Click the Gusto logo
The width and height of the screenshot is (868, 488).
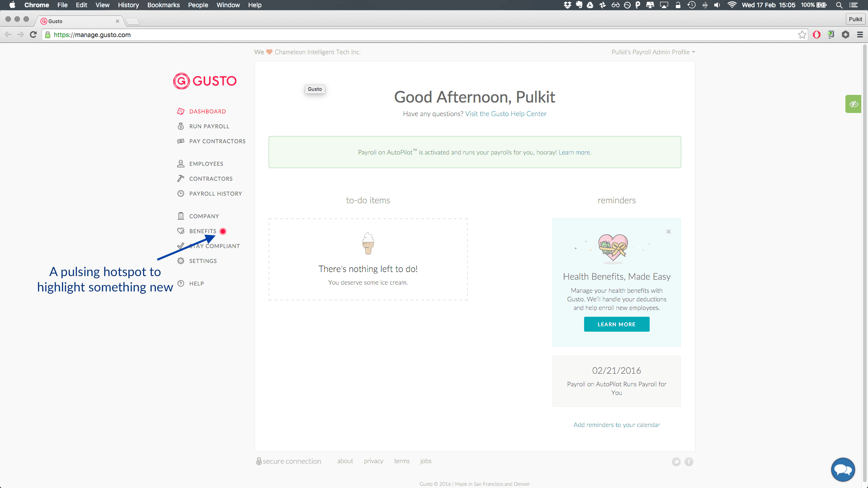[205, 81]
